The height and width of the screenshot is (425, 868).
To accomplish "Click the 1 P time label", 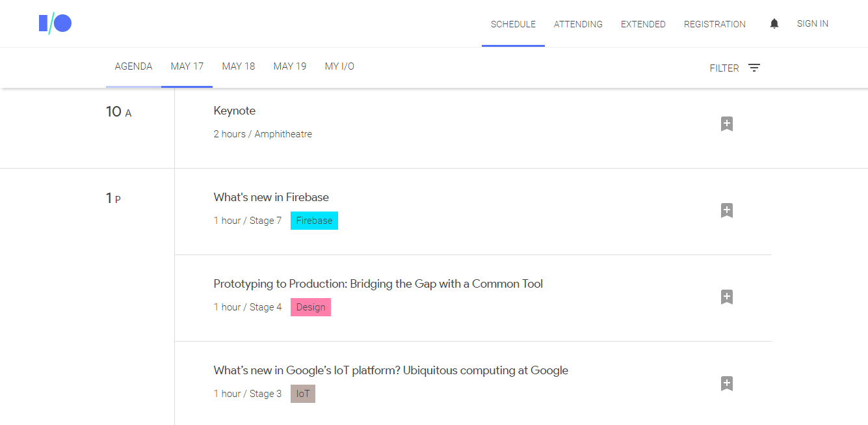I will 113,199.
